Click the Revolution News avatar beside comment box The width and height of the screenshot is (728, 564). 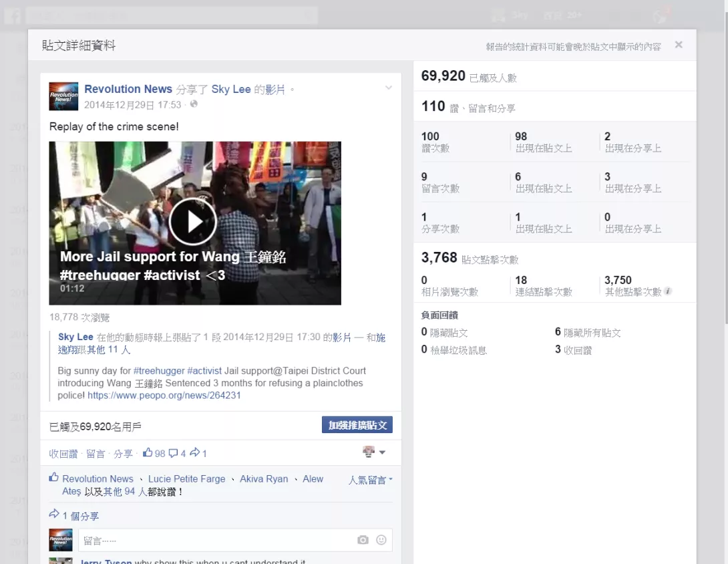(61, 540)
